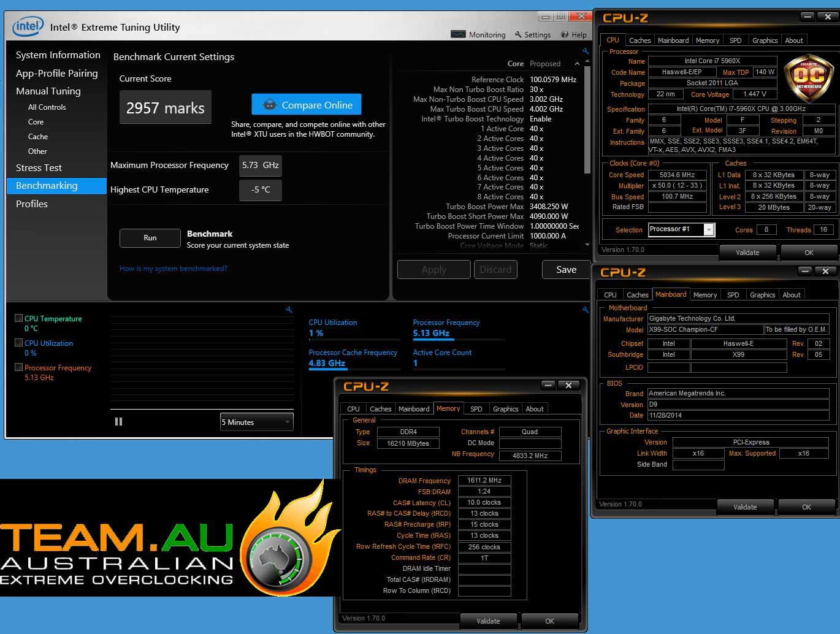The width and height of the screenshot is (840, 634).
Task: Click the 2957 marks score box
Action: click(x=166, y=108)
